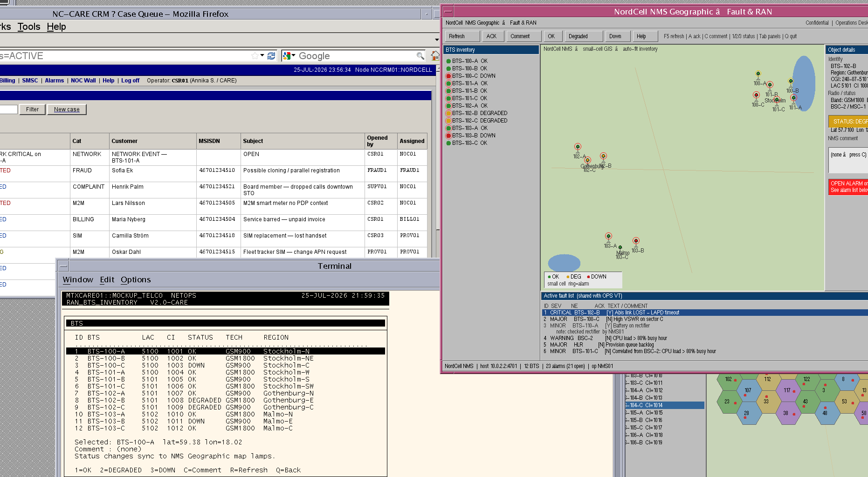
Task: Bookmark this page with the star icon
Action: tap(255, 56)
